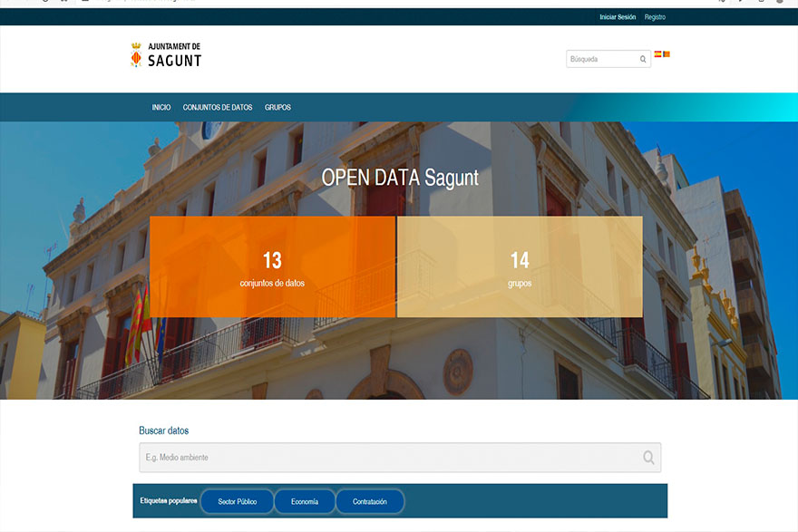798x532 pixels.
Task: Choose the Economía popular tag
Action: pyautogui.click(x=305, y=501)
